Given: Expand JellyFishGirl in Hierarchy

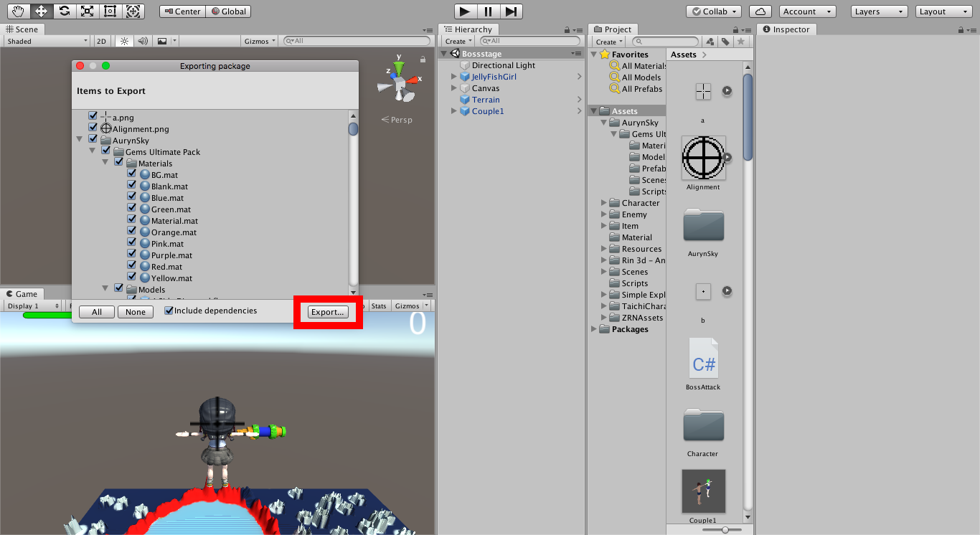Looking at the screenshot, I should click(x=454, y=77).
